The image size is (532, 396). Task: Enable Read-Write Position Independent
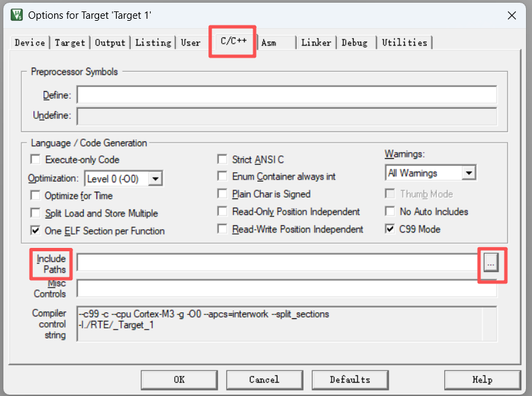tap(222, 229)
